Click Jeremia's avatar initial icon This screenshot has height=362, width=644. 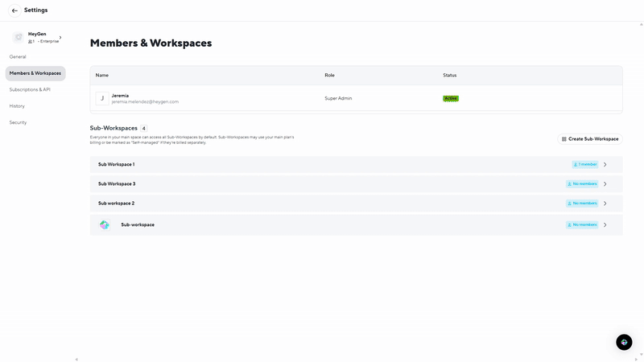102,98
